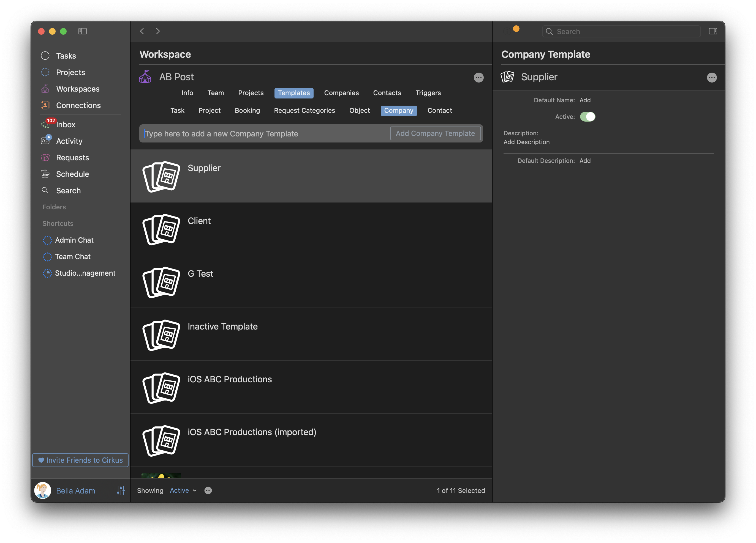Image resolution: width=756 pixels, height=543 pixels.
Task: Click Invite Friends to Cirkus
Action: coord(80,460)
